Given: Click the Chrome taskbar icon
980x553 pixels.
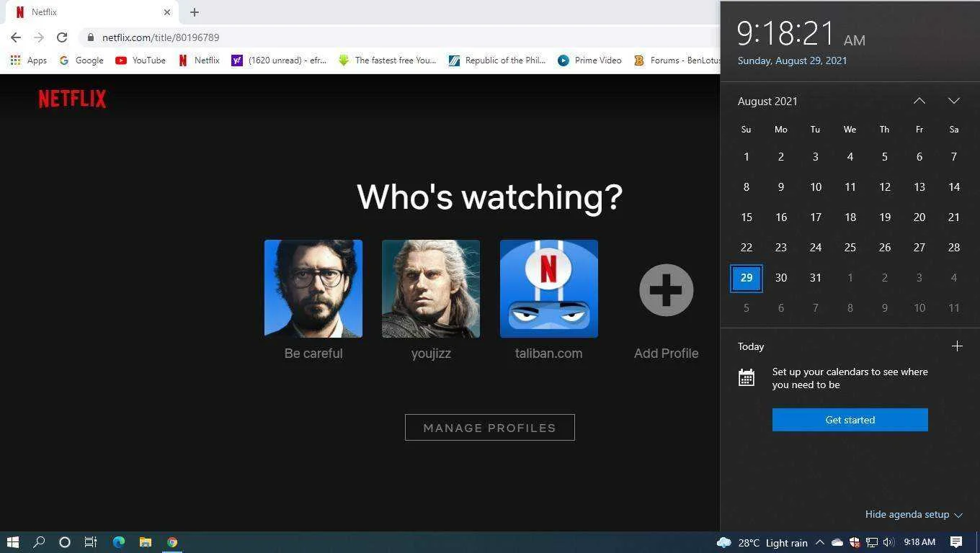Looking at the screenshot, I should 172,542.
